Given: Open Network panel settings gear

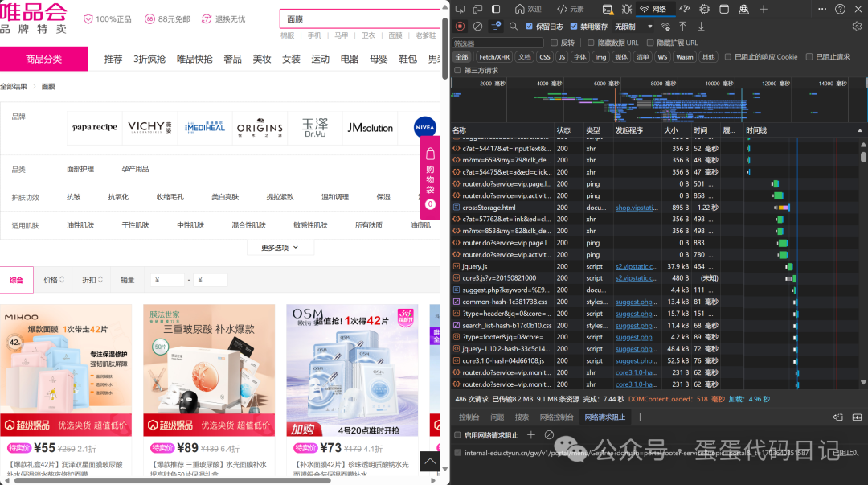Looking at the screenshot, I should click(x=857, y=26).
